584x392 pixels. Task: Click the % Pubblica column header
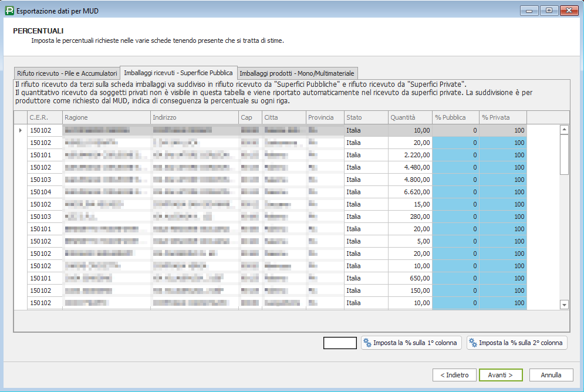(455, 117)
